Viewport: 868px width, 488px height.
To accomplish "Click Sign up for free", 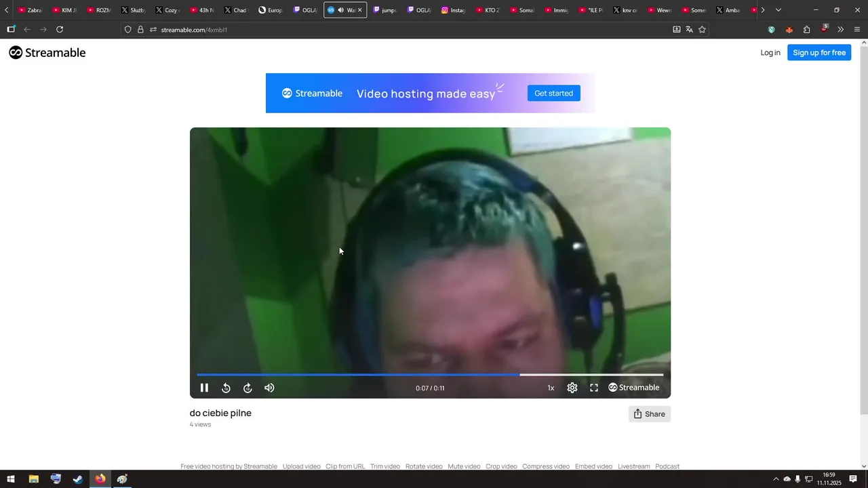I will coord(819,53).
